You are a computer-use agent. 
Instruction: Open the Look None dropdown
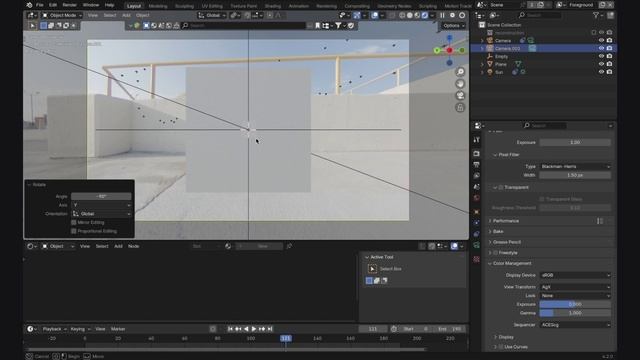click(x=575, y=296)
